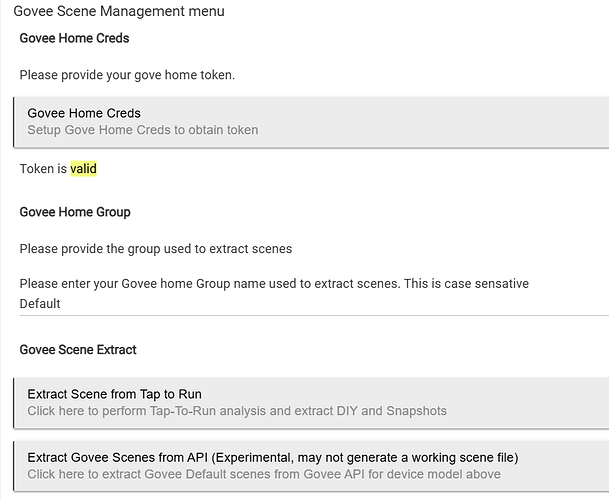Click "Please provide your gove home token" text
The width and height of the screenshot is (609, 500).
click(x=127, y=74)
